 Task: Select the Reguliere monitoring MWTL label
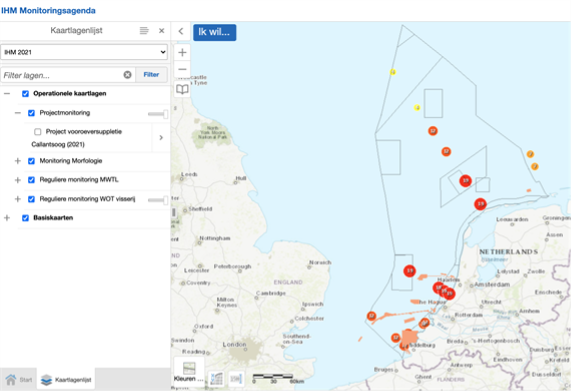pyautogui.click(x=79, y=180)
